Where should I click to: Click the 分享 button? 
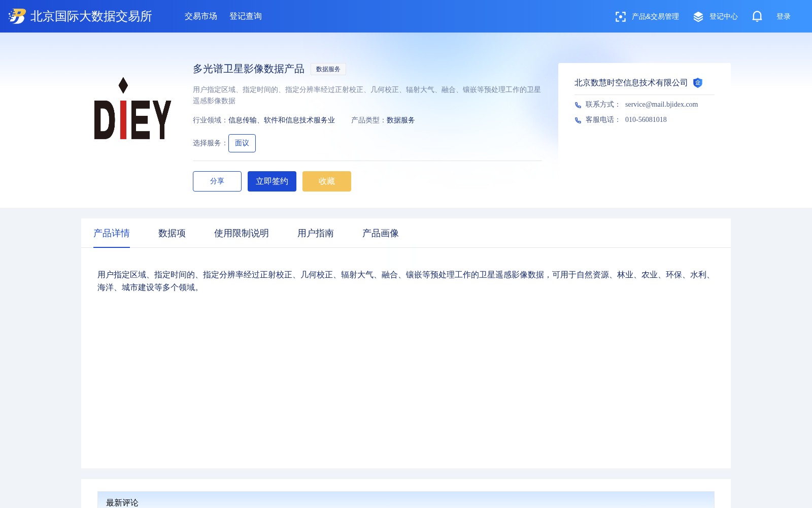pyautogui.click(x=217, y=181)
